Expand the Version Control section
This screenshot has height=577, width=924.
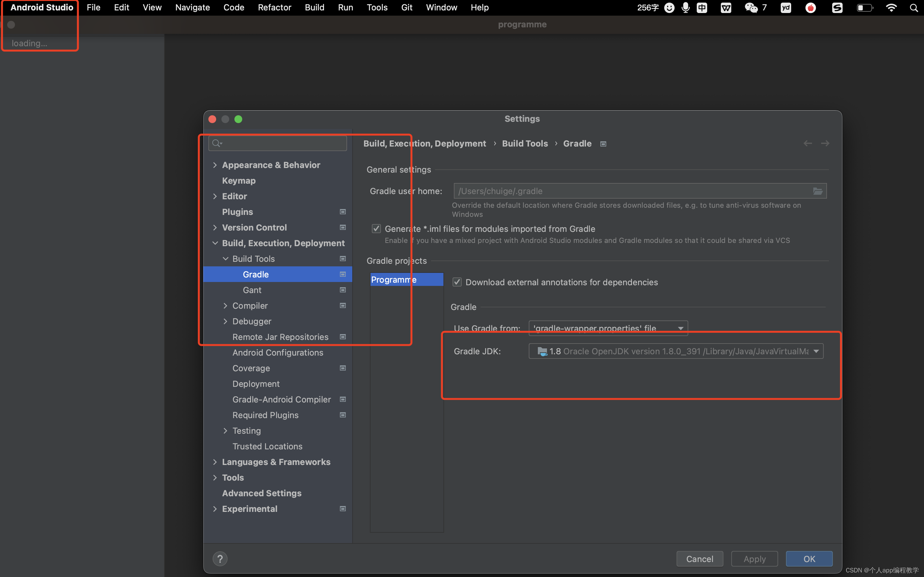click(x=215, y=227)
